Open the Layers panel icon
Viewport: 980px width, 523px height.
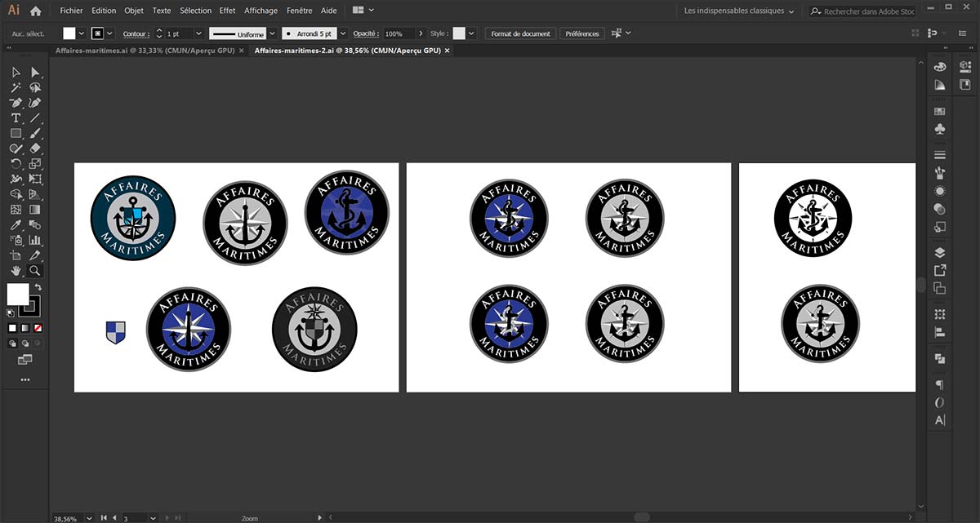[940, 252]
